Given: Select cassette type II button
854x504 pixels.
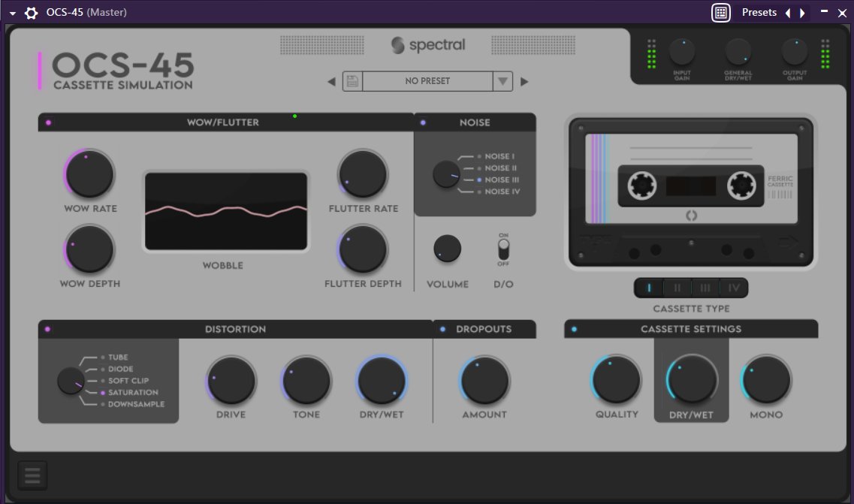Looking at the screenshot, I should point(677,288).
